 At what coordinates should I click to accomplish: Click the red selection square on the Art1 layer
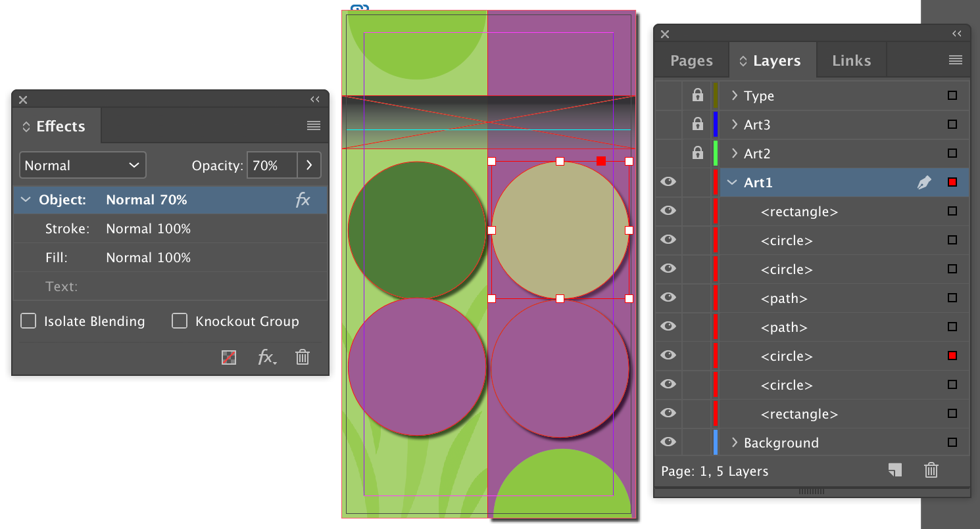[952, 182]
